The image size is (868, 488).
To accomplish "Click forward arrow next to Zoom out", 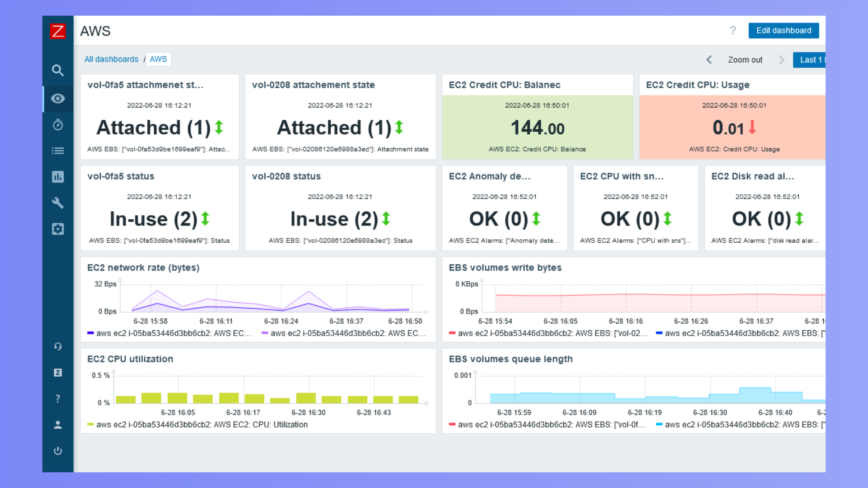I will click(781, 60).
